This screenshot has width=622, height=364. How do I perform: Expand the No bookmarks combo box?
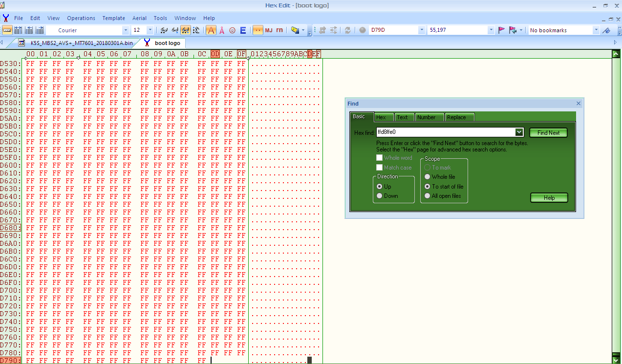595,30
